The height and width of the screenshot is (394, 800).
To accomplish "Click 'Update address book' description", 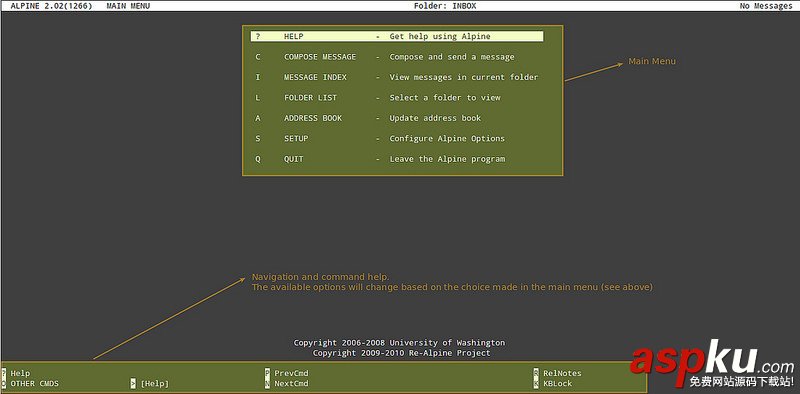I will pos(435,118).
